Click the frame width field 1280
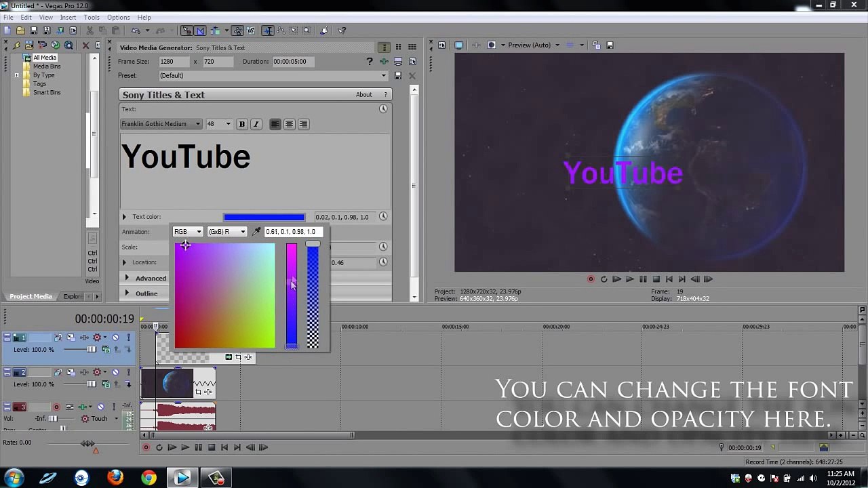The width and height of the screenshot is (868, 488). [173, 62]
